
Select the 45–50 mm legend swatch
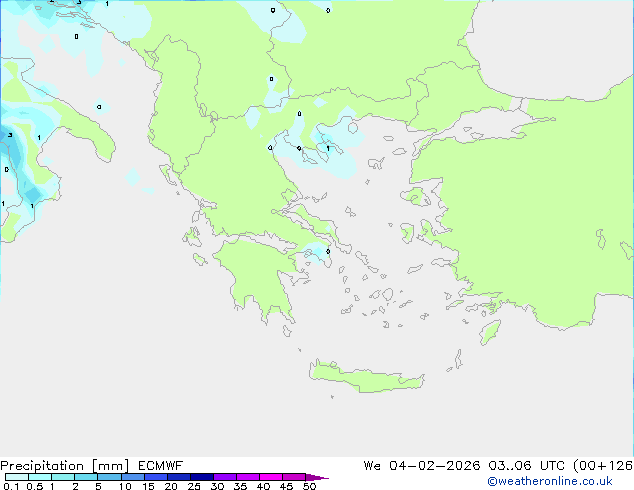(x=294, y=477)
